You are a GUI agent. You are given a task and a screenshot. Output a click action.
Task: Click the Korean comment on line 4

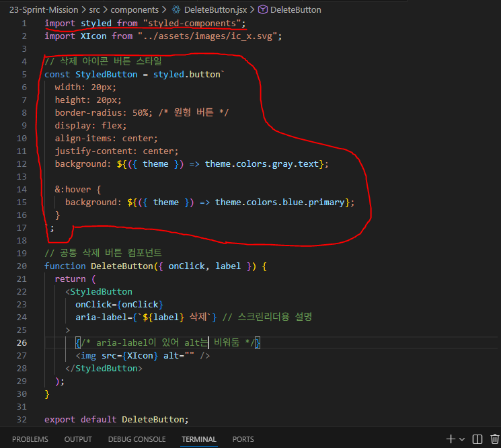tap(103, 61)
